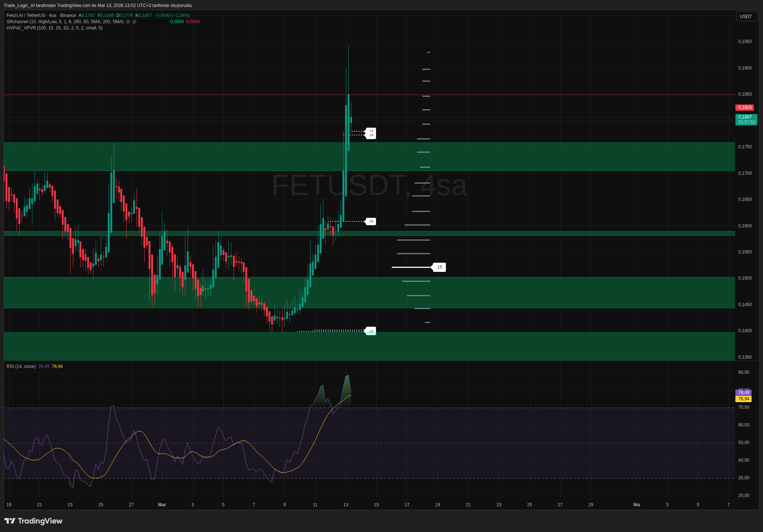The height and width of the screenshot is (532, 763).
Task: Click 0,1600 on the price scale
Action: (x=745, y=226)
